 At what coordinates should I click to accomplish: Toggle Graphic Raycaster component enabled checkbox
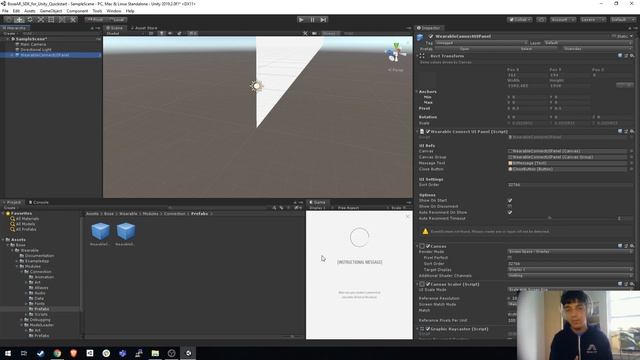(x=428, y=329)
